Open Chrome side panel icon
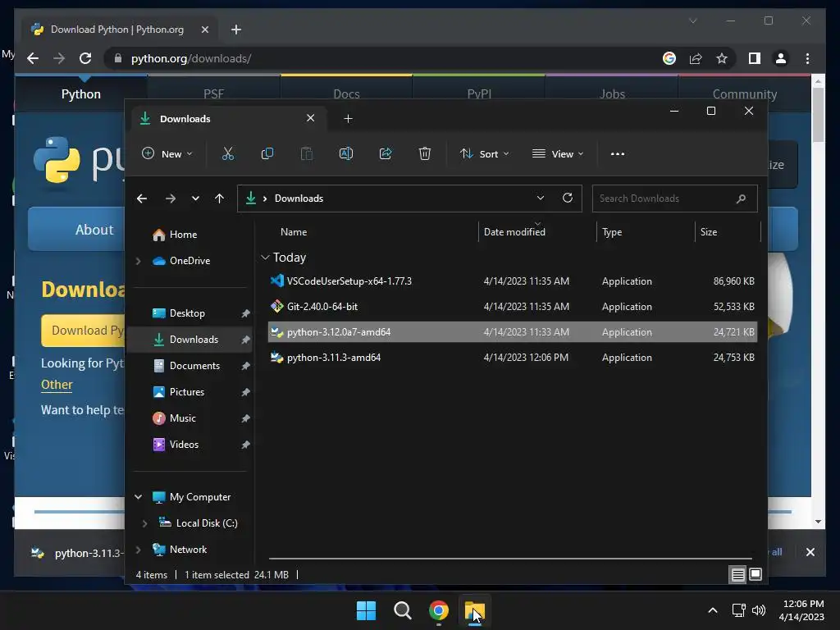 pos(755,58)
